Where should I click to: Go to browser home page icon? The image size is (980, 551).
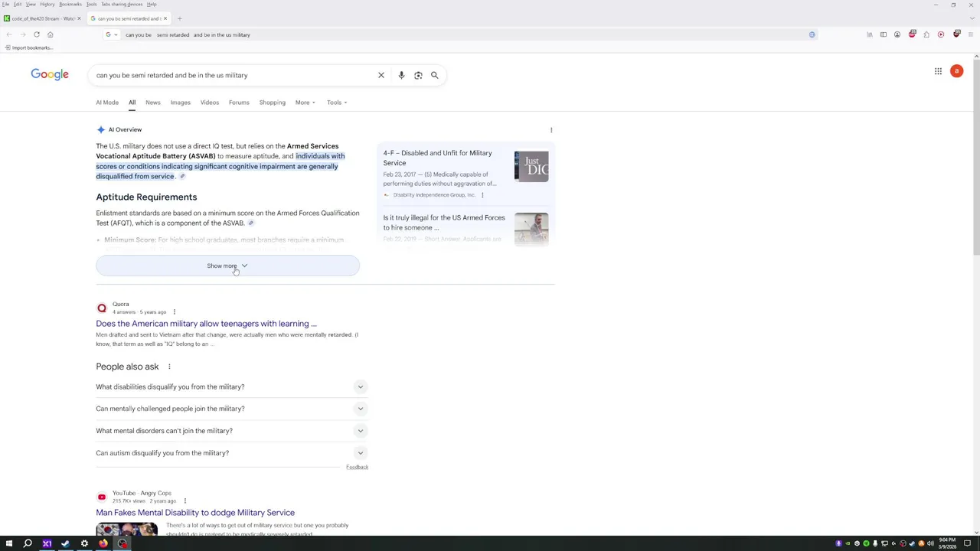pyautogui.click(x=50, y=34)
